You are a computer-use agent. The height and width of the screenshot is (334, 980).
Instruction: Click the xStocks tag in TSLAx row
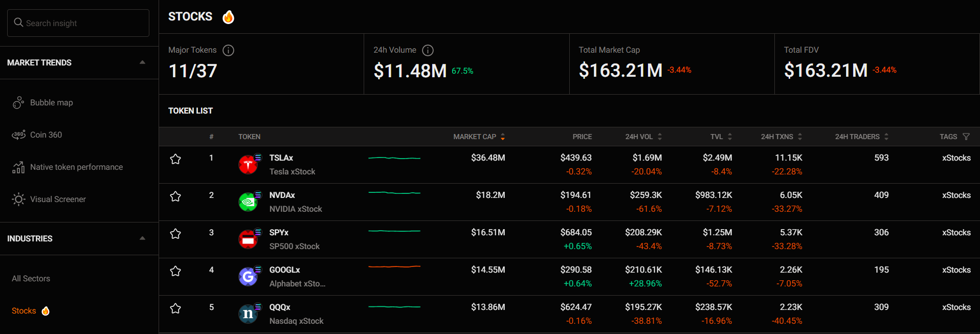point(956,158)
